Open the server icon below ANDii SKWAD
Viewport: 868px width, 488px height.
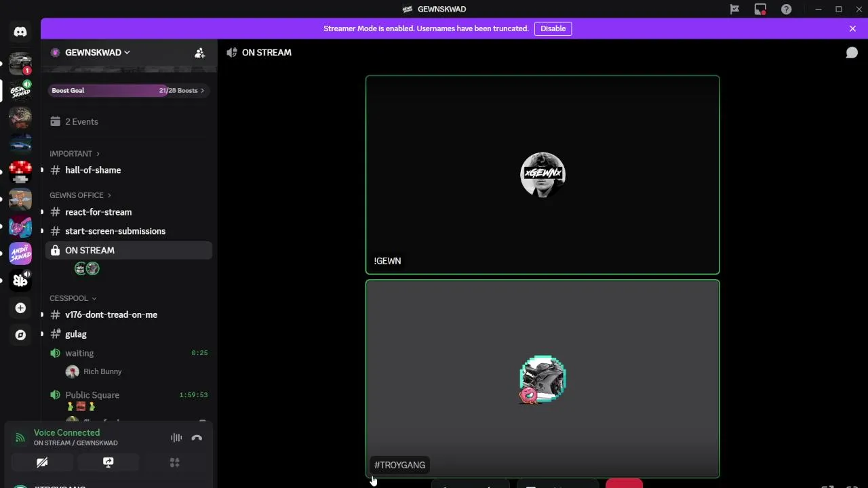tap(20, 281)
